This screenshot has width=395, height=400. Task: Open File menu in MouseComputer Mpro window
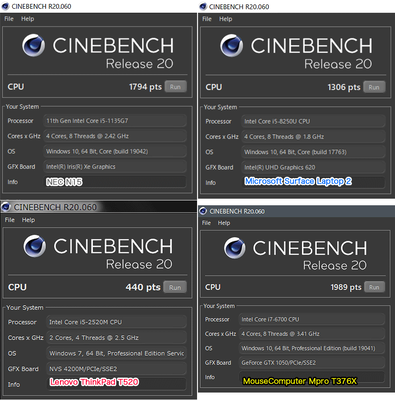pyautogui.click(x=206, y=223)
